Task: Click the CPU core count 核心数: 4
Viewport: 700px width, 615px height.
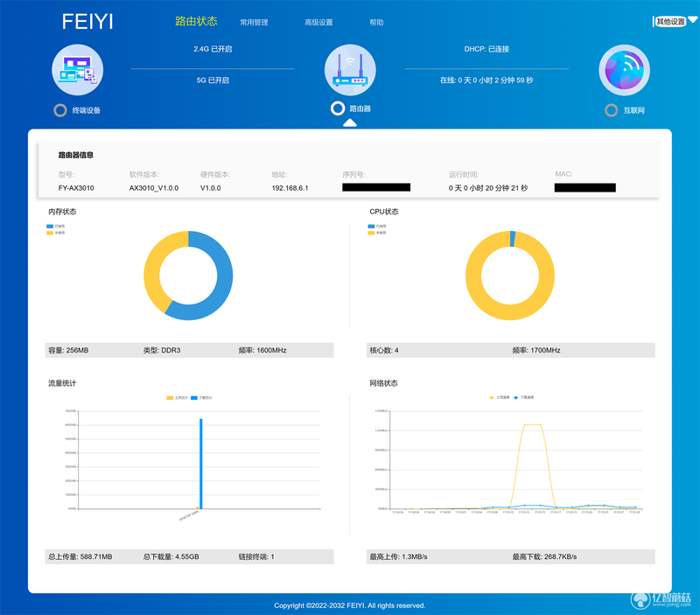Action: 384,350
